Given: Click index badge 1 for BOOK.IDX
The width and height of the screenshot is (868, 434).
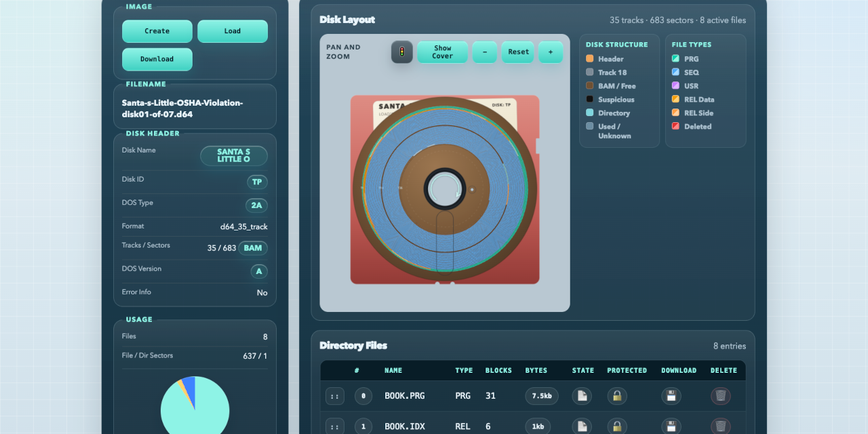Looking at the screenshot, I should click(x=363, y=427).
